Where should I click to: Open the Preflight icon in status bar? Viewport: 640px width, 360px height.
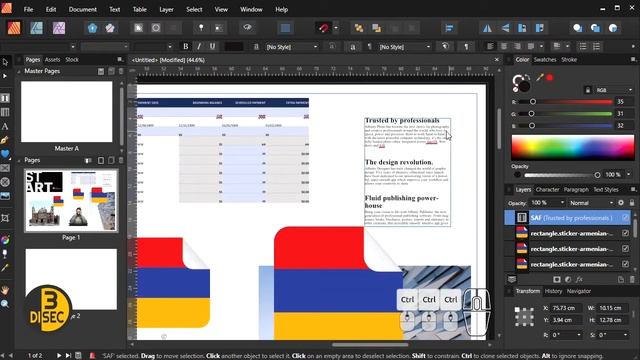(x=92, y=356)
